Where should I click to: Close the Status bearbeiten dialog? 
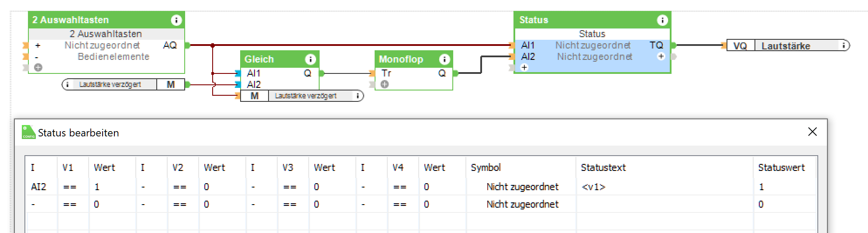pos(812,132)
